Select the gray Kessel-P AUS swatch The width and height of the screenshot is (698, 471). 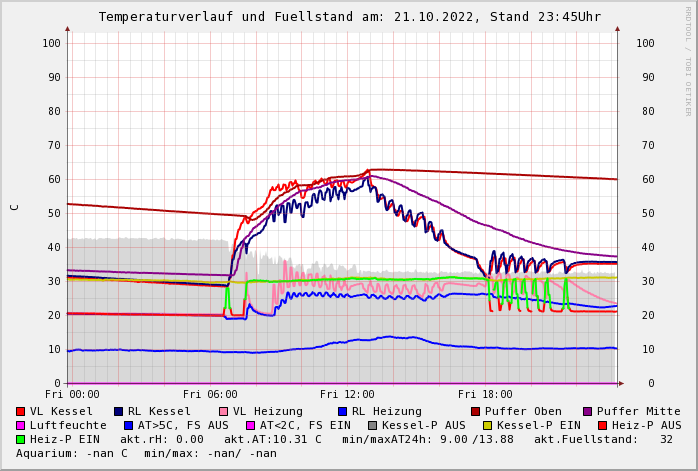(372, 425)
